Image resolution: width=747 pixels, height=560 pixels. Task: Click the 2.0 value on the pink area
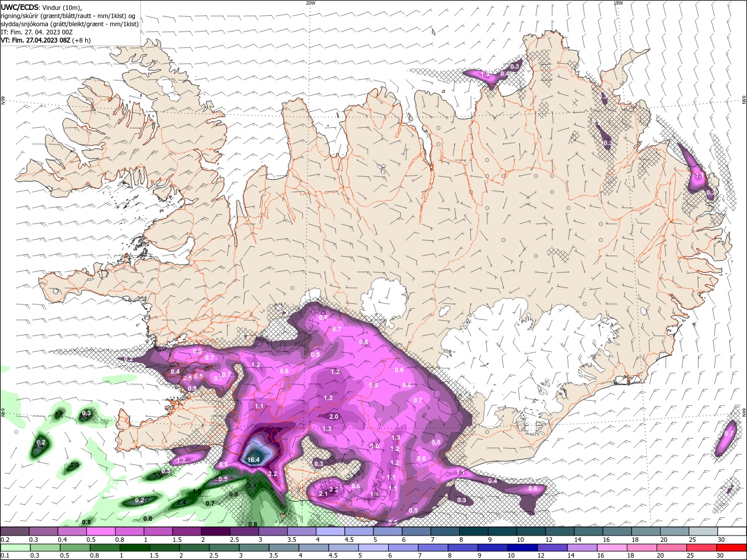pyautogui.click(x=334, y=417)
